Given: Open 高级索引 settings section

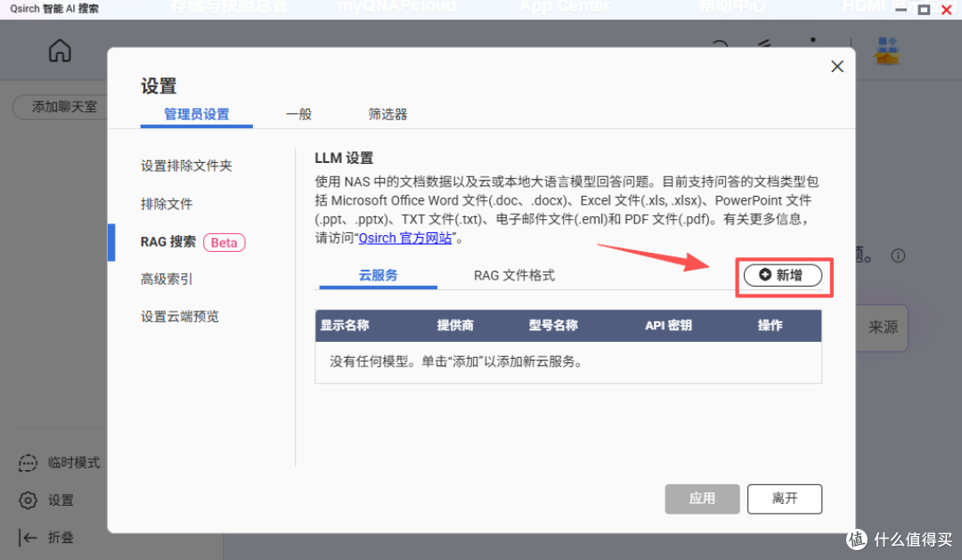Looking at the screenshot, I should (167, 279).
